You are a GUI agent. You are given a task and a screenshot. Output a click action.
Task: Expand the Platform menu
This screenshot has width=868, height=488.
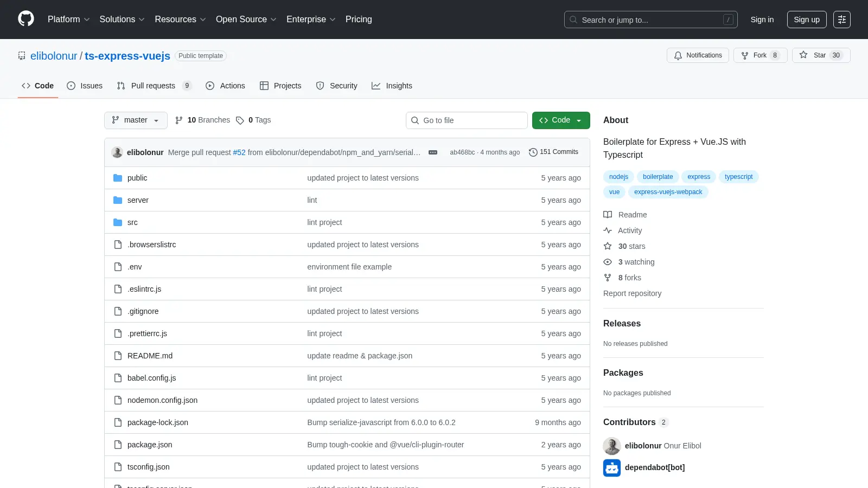(x=68, y=20)
